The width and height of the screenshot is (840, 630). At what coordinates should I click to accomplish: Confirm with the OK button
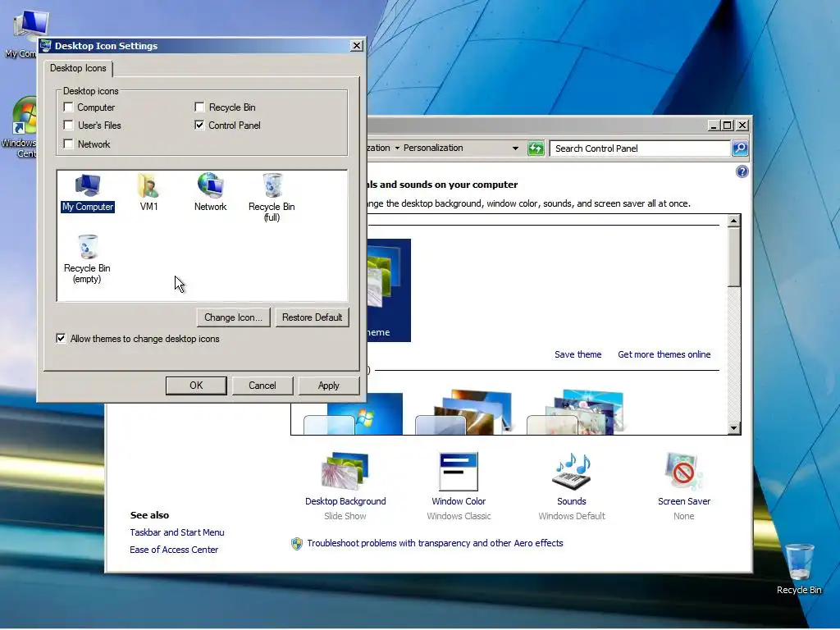pyautogui.click(x=196, y=386)
